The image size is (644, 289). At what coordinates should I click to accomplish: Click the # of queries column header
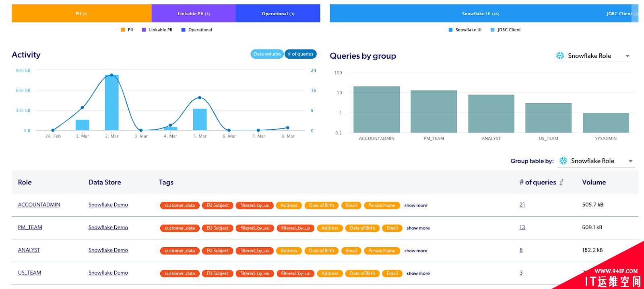pos(537,182)
